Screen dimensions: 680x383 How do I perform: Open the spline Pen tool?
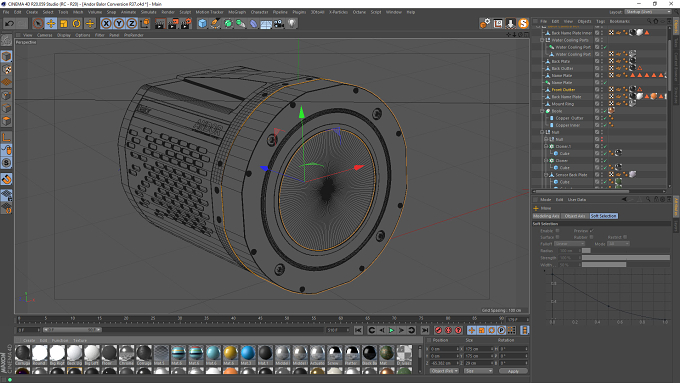click(215, 23)
